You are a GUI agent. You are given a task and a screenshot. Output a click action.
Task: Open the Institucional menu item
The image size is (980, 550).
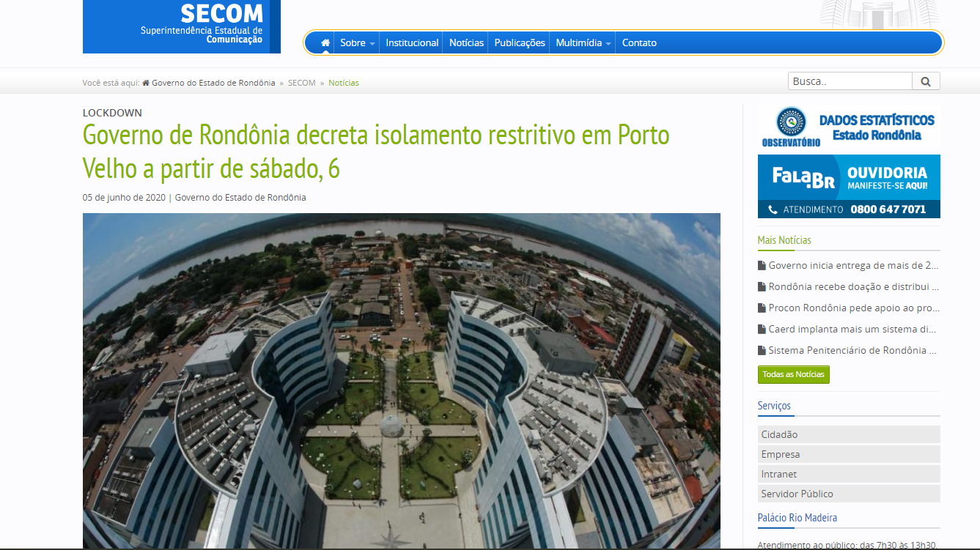pos(412,42)
